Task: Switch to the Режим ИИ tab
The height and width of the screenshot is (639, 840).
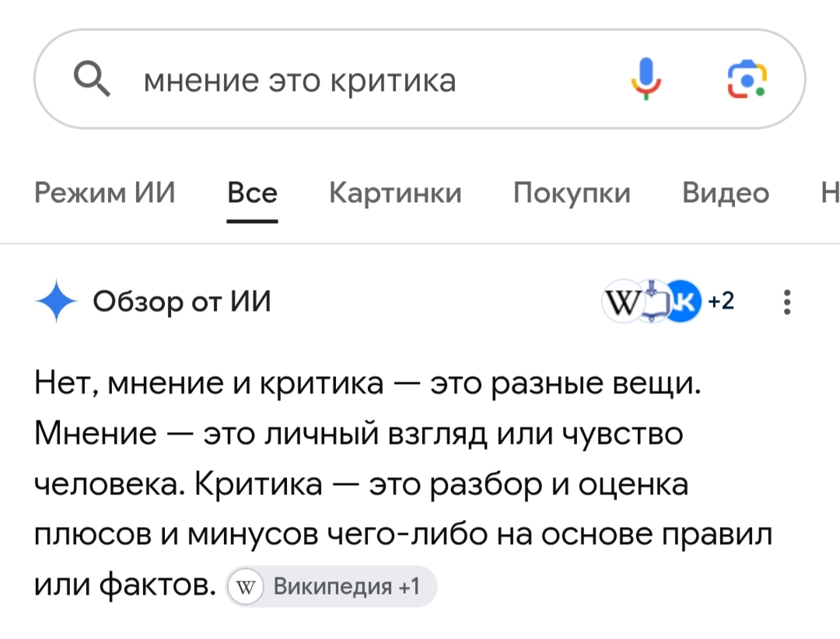Action: tap(105, 193)
